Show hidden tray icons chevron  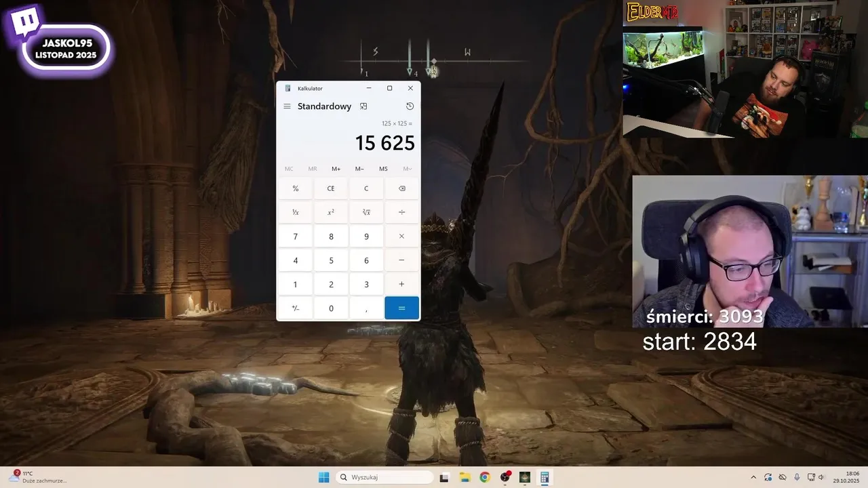(753, 477)
